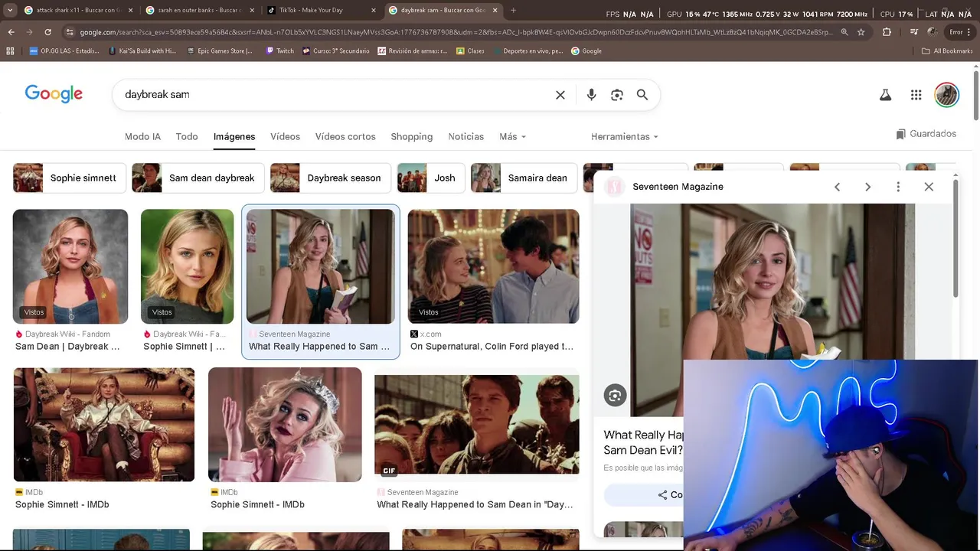Screen dimensions: 980x551
Task: Clear the search box with the X icon
Action: (x=560, y=95)
